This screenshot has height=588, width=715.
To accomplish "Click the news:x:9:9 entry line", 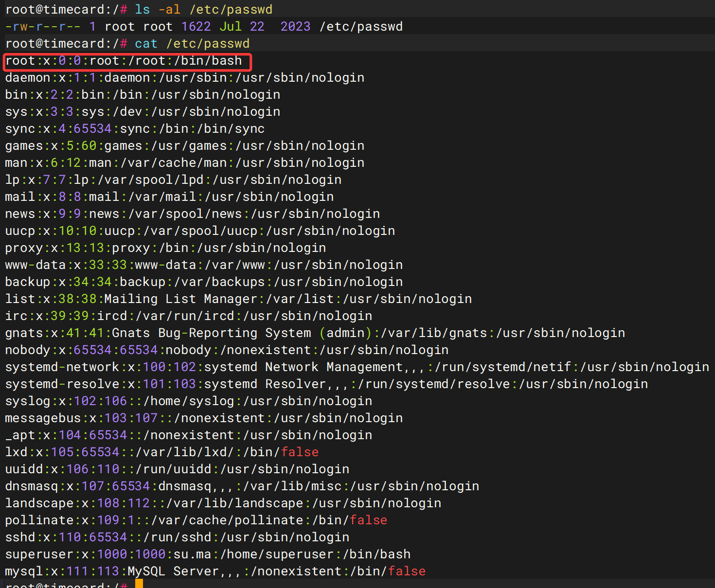I will coord(193,214).
